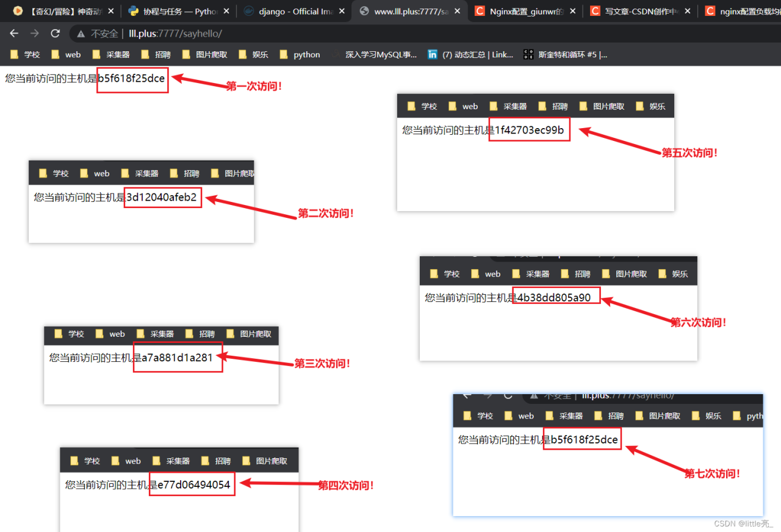Click 招聘 folder in window showing a7a881d1a281

[201, 334]
